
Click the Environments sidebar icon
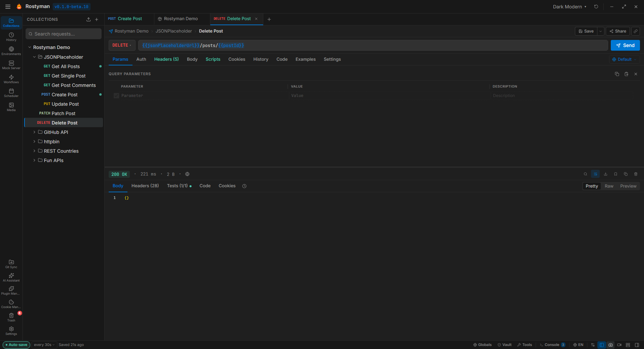[11, 51]
